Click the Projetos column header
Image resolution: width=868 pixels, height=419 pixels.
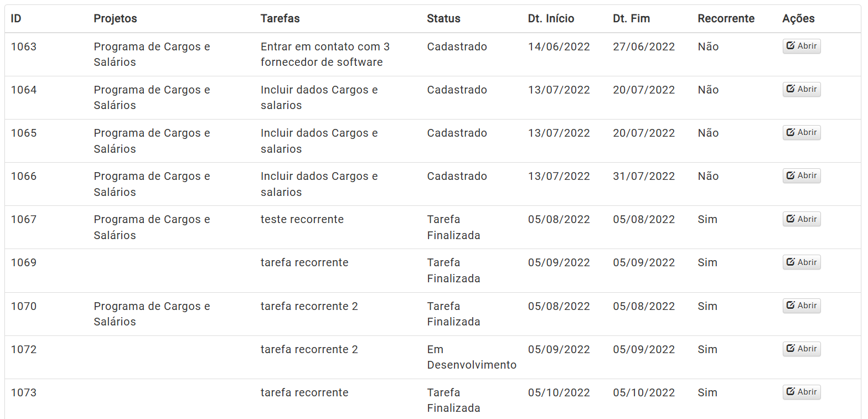coord(115,18)
